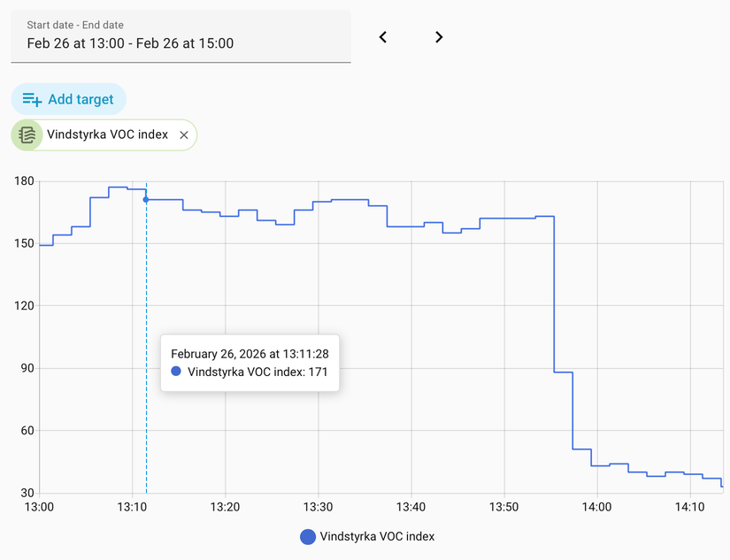
Task: Click the blue legend dot below the chart
Action: click(x=307, y=536)
